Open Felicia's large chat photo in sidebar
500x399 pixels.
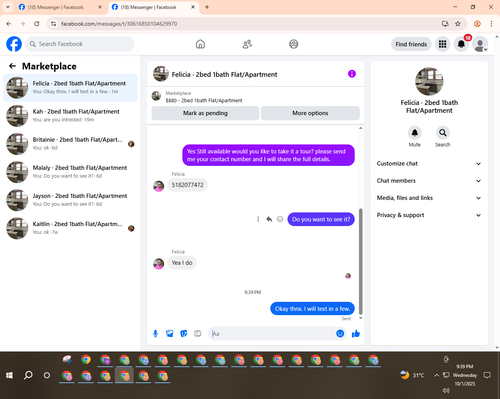(x=429, y=81)
